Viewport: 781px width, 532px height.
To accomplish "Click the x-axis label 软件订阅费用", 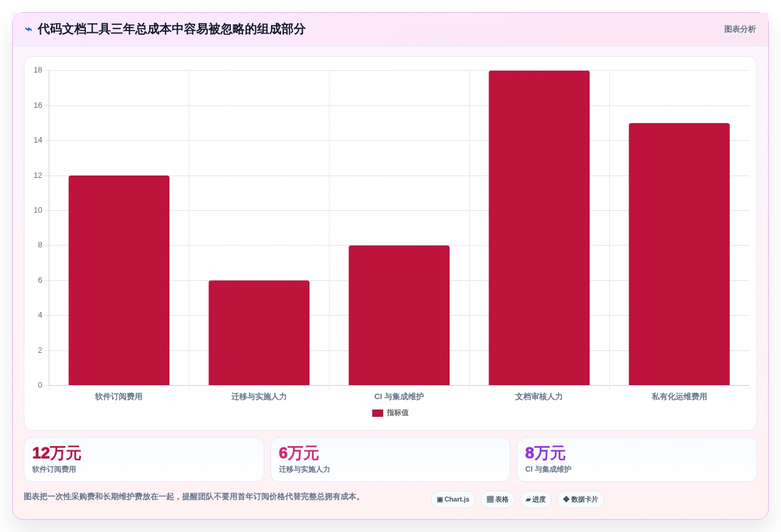I will click(x=119, y=397).
